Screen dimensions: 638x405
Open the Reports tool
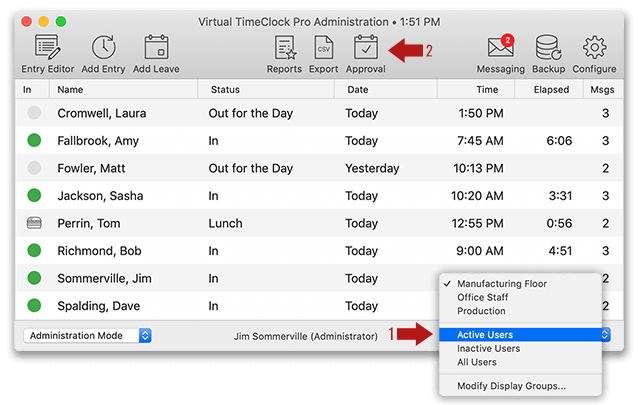point(284,54)
